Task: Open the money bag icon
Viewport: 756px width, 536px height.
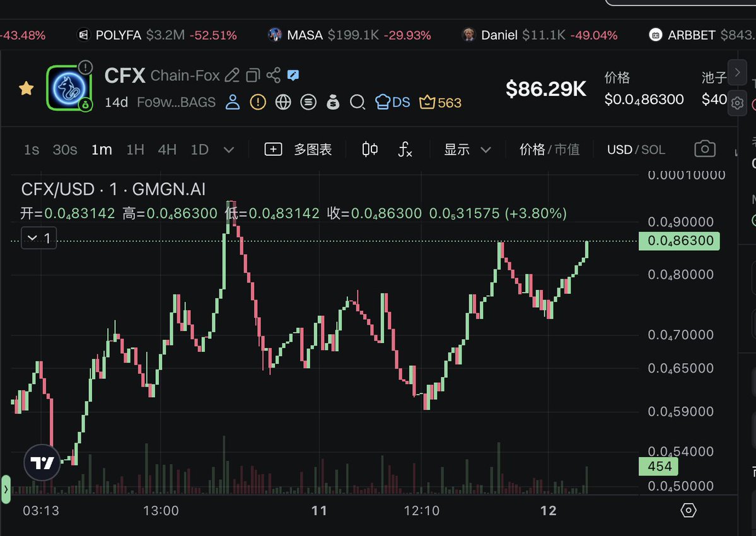Action: click(333, 102)
